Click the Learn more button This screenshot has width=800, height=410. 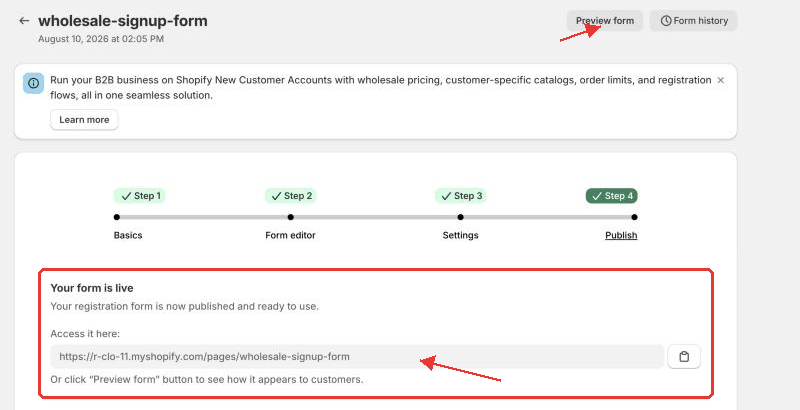coord(84,120)
